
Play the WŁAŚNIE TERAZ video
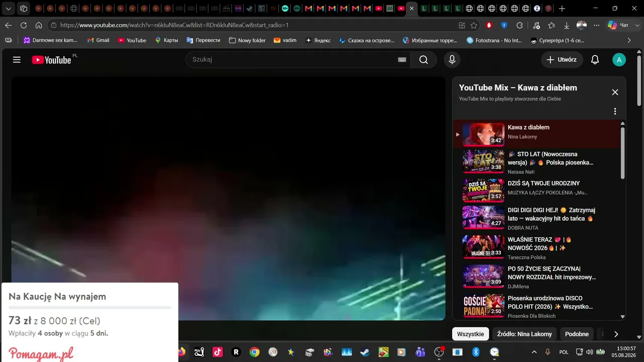click(537, 248)
